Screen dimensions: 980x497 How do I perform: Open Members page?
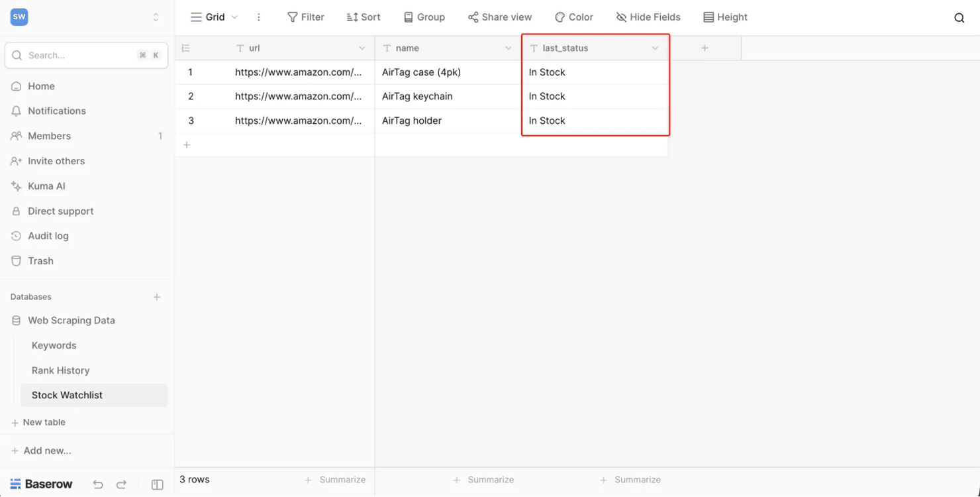click(x=49, y=136)
